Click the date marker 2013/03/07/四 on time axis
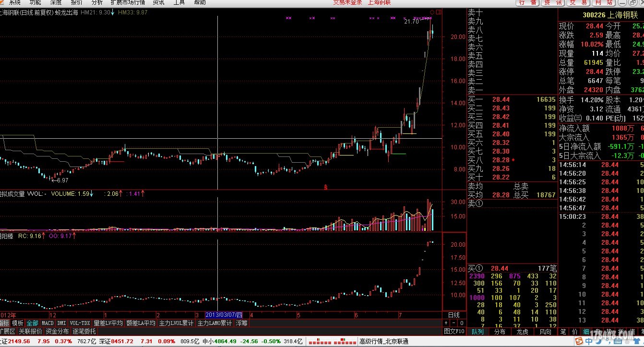 coord(224,314)
